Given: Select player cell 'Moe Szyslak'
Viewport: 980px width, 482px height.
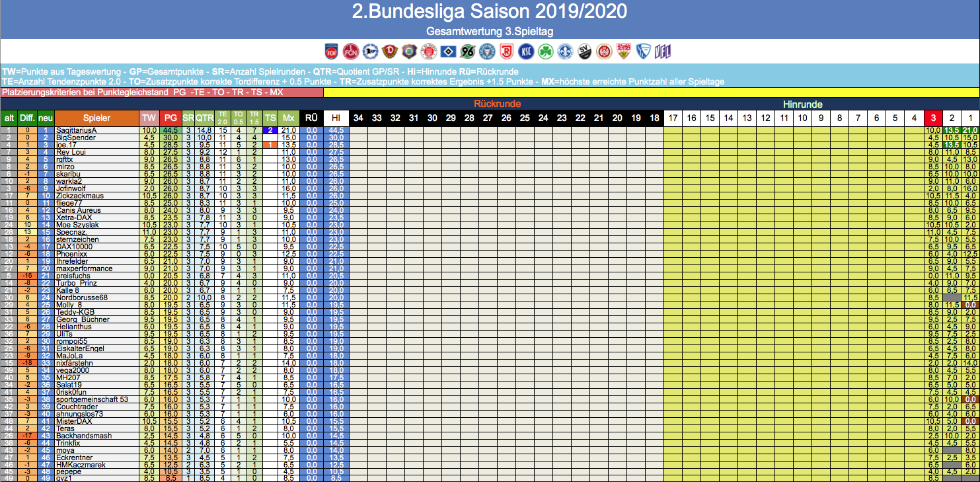Looking at the screenshot, I should 96,225.
